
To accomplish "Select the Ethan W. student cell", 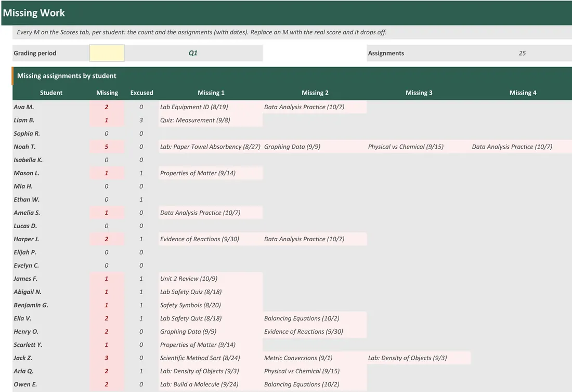I will coord(51,200).
